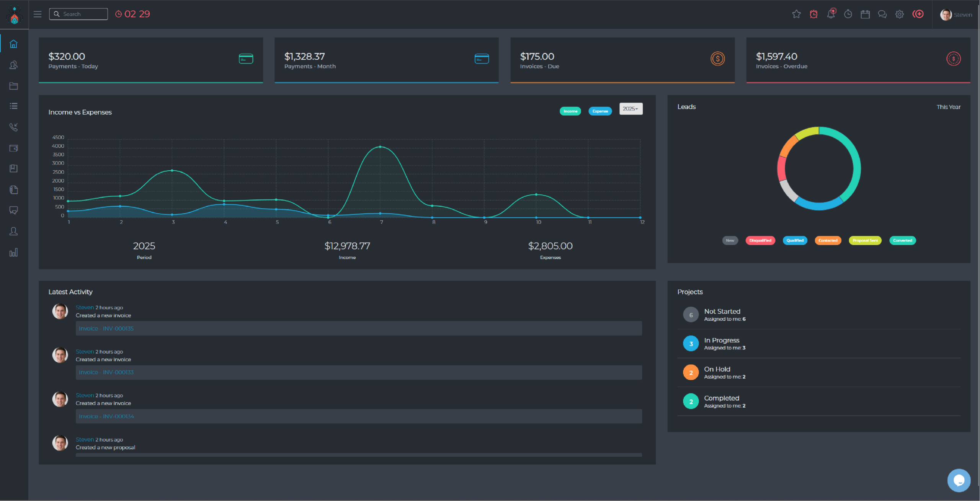Open the settings gear icon
Image resolution: width=980 pixels, height=501 pixels.
click(x=900, y=14)
